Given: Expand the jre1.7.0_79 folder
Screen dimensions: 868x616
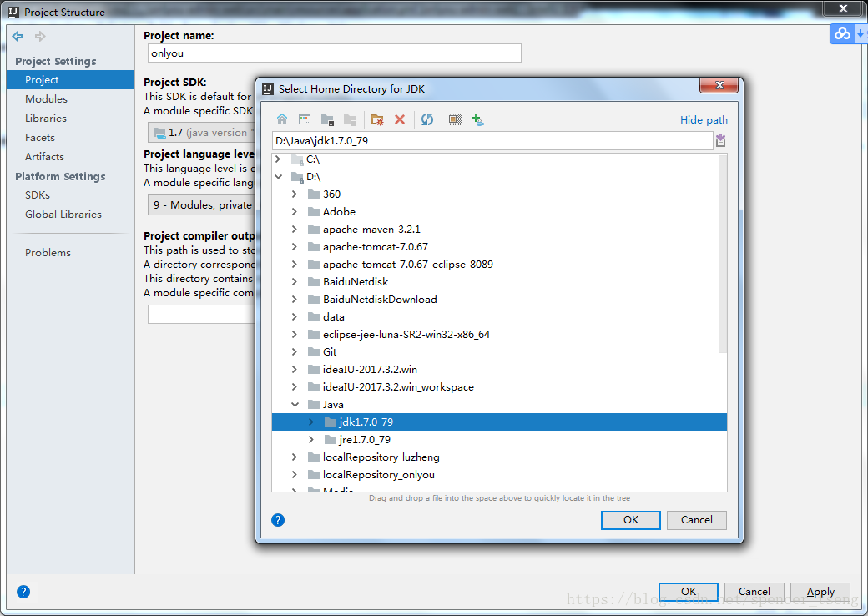Looking at the screenshot, I should click(311, 440).
